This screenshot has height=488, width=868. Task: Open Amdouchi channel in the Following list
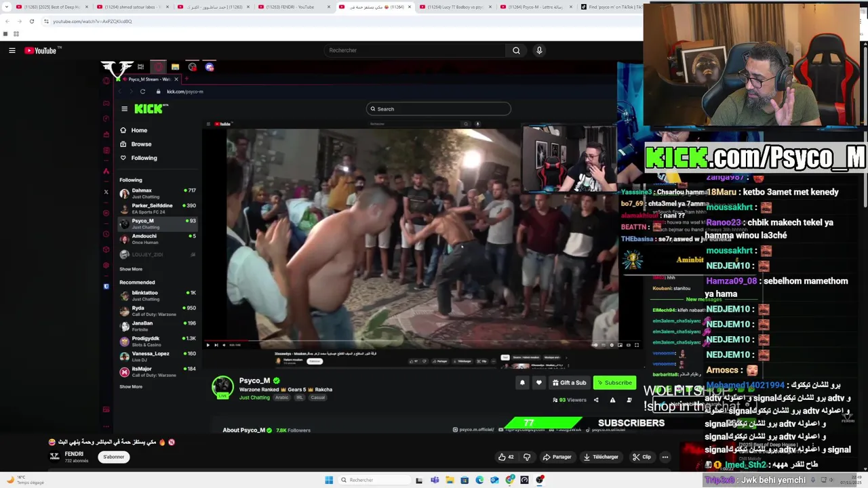click(x=158, y=239)
